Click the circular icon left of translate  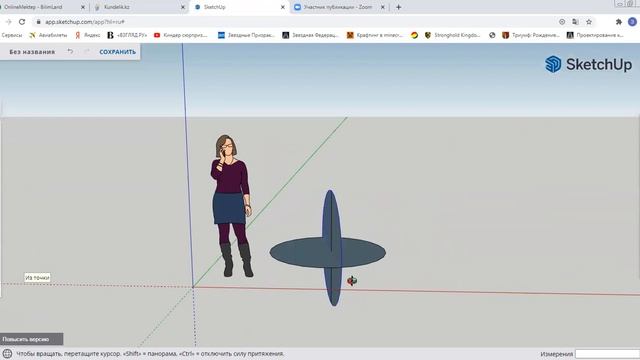coord(562,22)
